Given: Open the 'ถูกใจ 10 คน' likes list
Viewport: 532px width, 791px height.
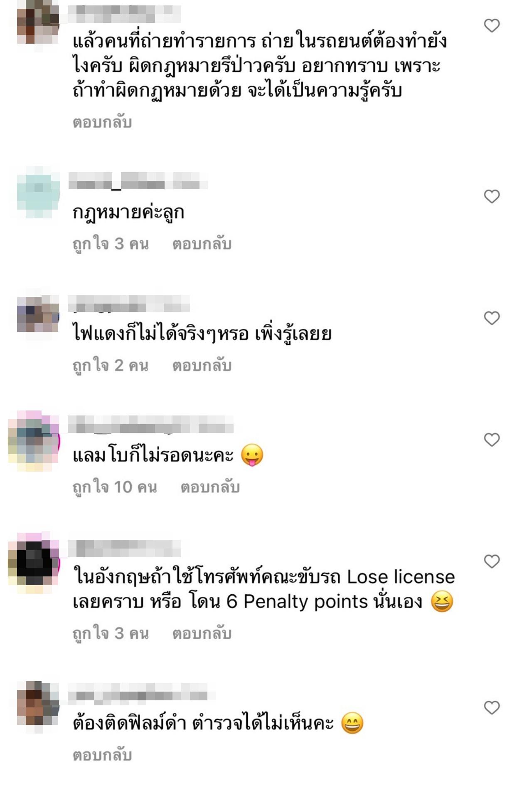Looking at the screenshot, I should pos(115,487).
